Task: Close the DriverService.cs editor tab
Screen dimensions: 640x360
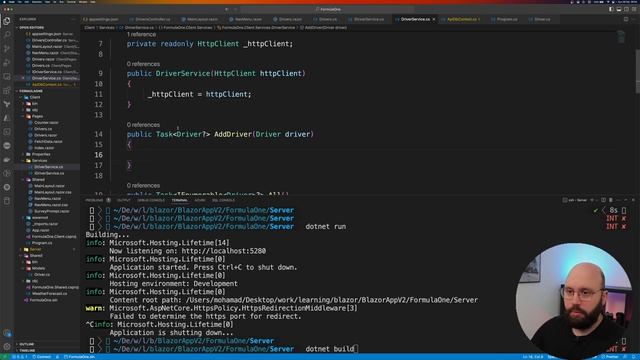Action: point(433,19)
